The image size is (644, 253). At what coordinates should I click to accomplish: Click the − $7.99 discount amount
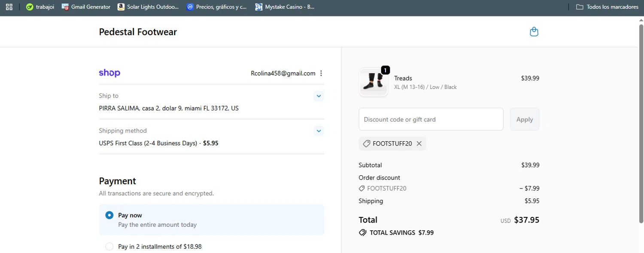[529, 189]
